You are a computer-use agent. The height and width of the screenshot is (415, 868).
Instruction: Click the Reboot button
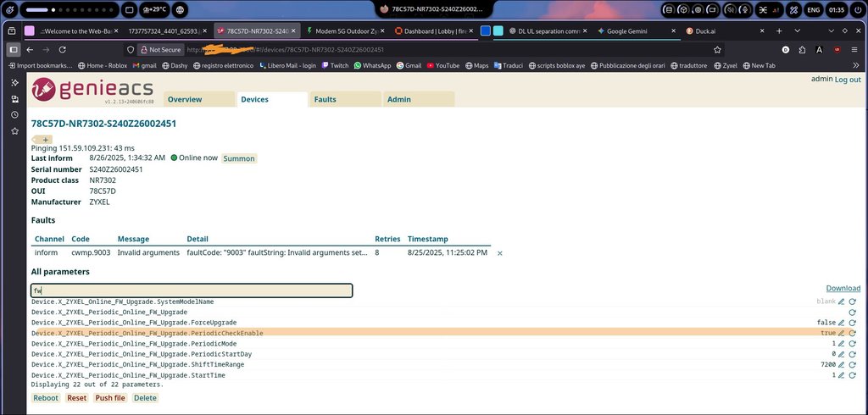tap(46, 398)
